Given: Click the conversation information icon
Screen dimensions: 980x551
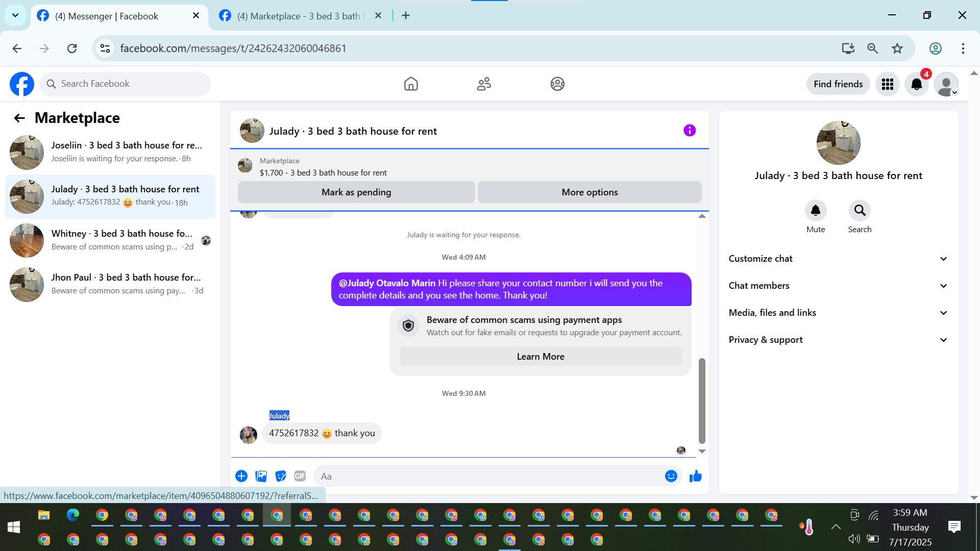Looking at the screenshot, I should point(689,131).
